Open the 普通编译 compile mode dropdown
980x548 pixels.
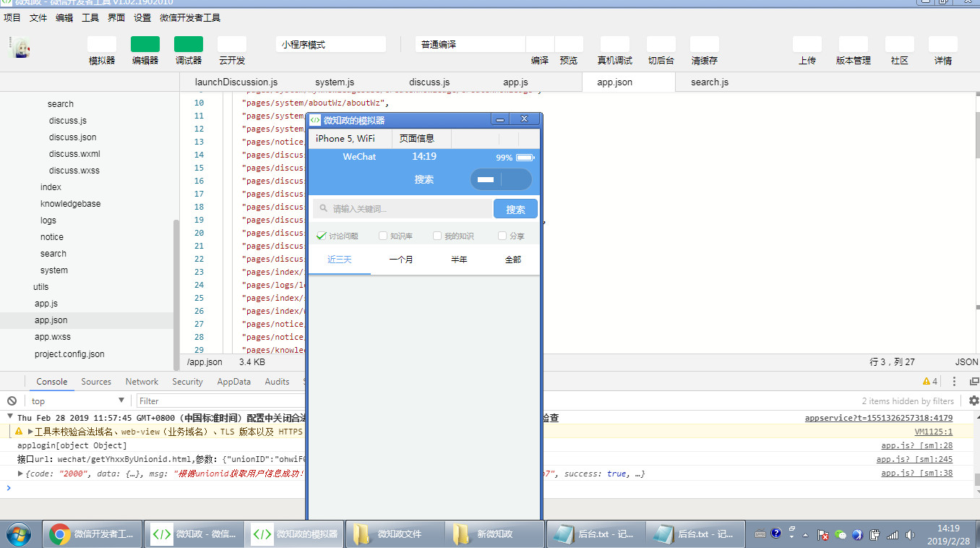[470, 45]
